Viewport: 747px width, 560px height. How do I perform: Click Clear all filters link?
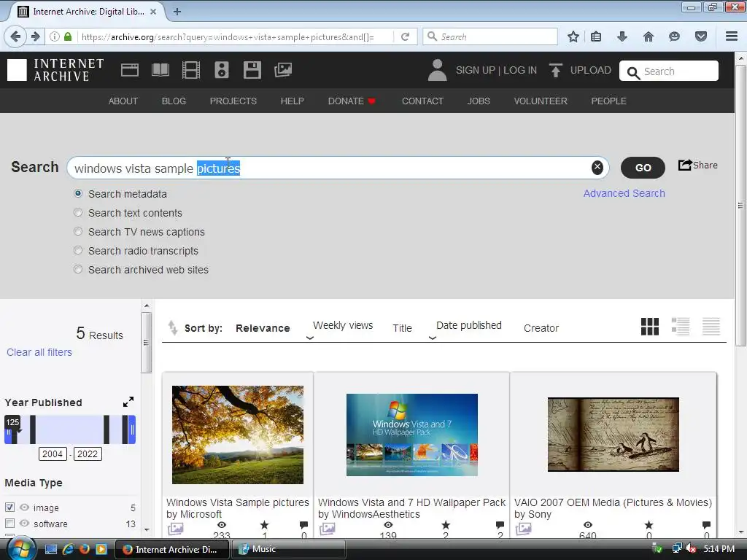(x=39, y=352)
